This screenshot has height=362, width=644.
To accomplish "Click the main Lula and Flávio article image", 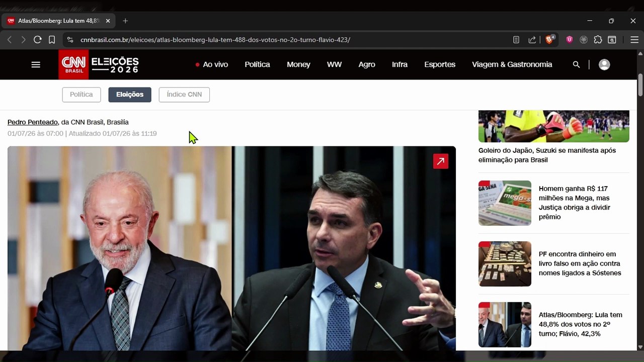I will (x=231, y=248).
